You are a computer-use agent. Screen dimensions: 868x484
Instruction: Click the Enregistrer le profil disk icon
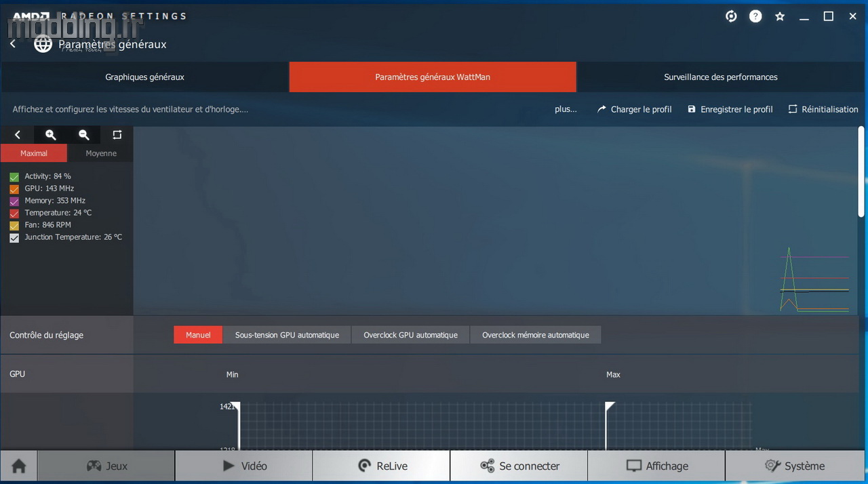(x=692, y=109)
